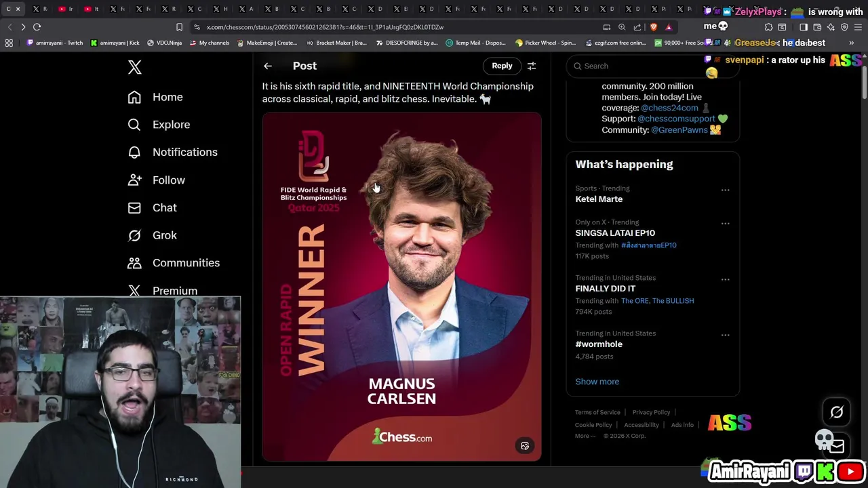Click the Brave rewards triangle icon
Screen dimensions: 868x488
coord(669,27)
